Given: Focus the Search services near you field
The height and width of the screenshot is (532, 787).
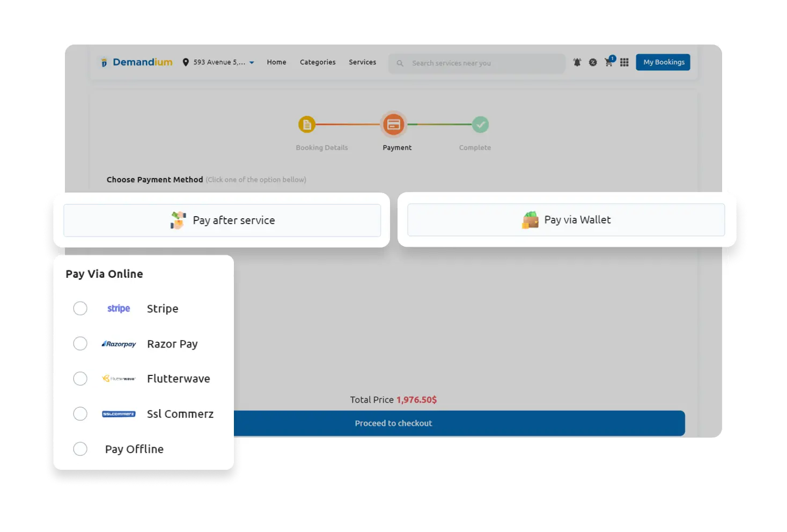Looking at the screenshot, I should pos(477,63).
